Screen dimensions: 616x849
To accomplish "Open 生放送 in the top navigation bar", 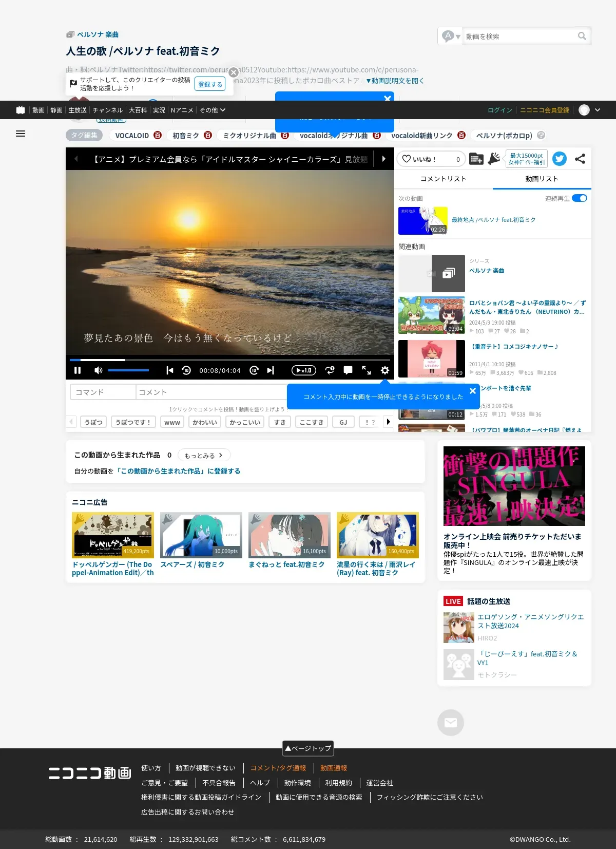I will pos(78,110).
